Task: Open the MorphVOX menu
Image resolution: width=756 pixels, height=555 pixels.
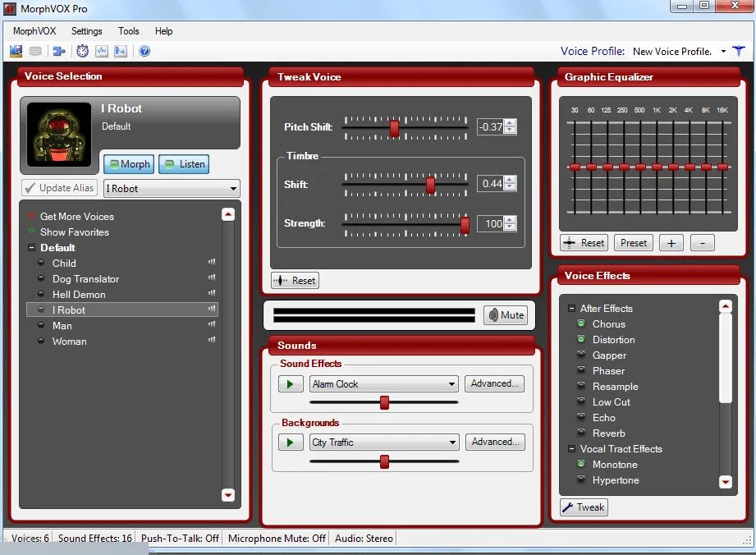Action: coord(34,31)
